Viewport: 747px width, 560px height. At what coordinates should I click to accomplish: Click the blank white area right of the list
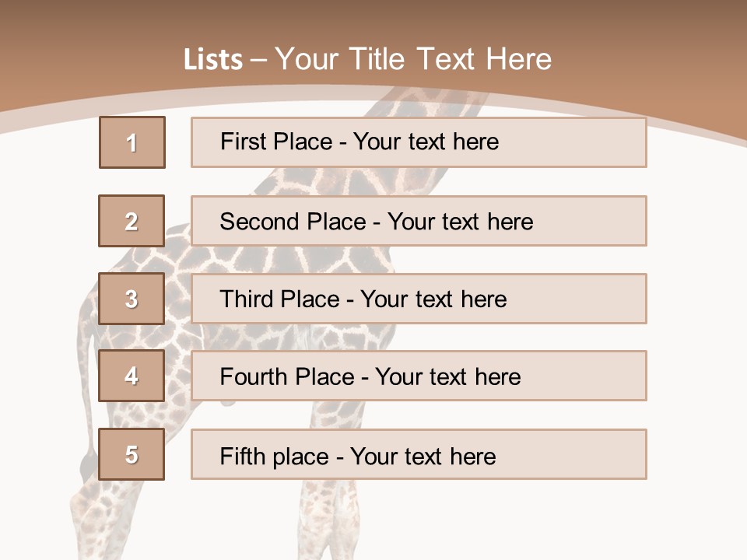(696, 311)
